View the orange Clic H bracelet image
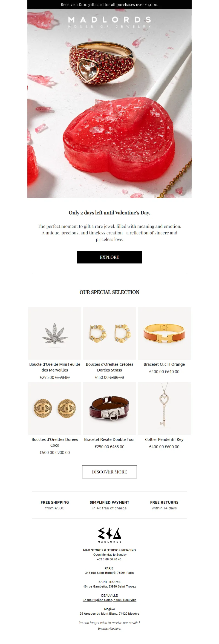 click(164, 333)
